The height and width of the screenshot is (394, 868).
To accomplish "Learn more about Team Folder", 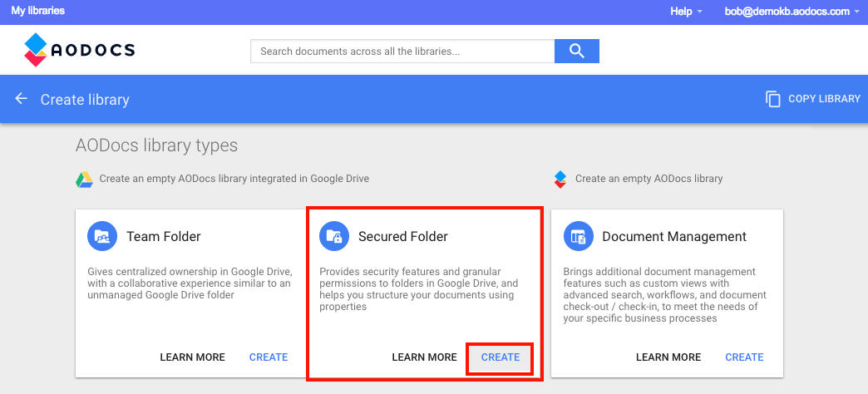I will click(x=193, y=357).
